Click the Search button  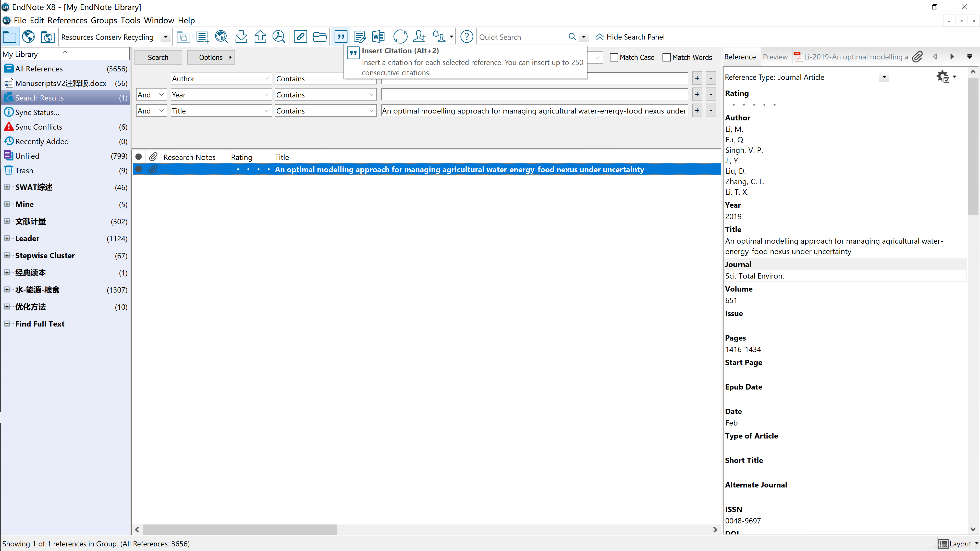coord(158,57)
